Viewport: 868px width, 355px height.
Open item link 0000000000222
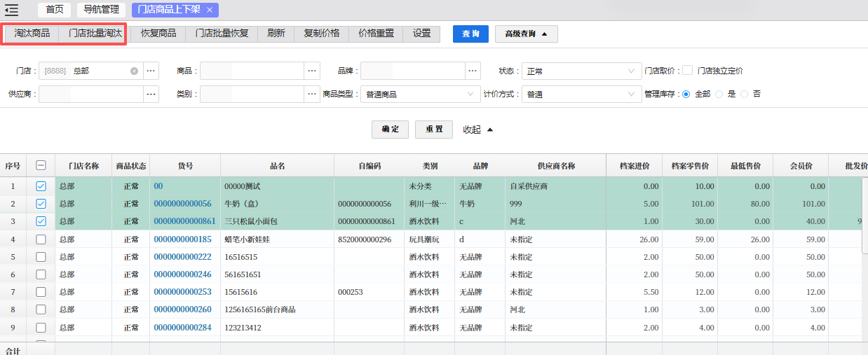[x=182, y=257]
